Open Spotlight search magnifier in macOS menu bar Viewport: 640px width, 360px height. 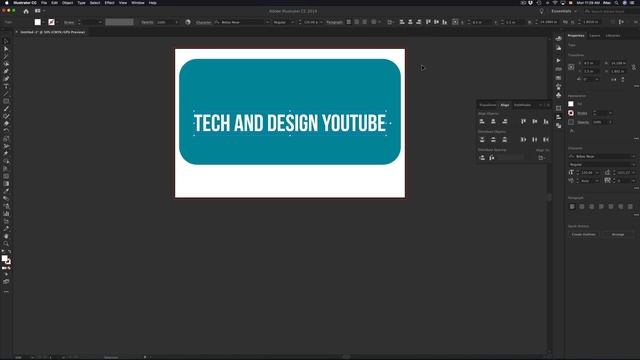[616, 3]
